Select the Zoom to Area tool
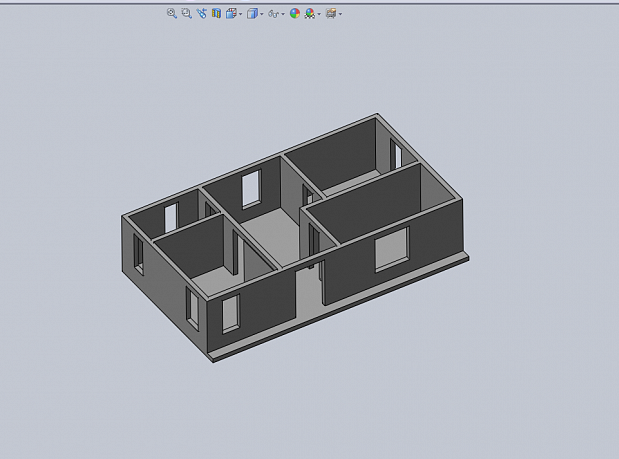The width and height of the screenshot is (619, 459). pos(186,14)
